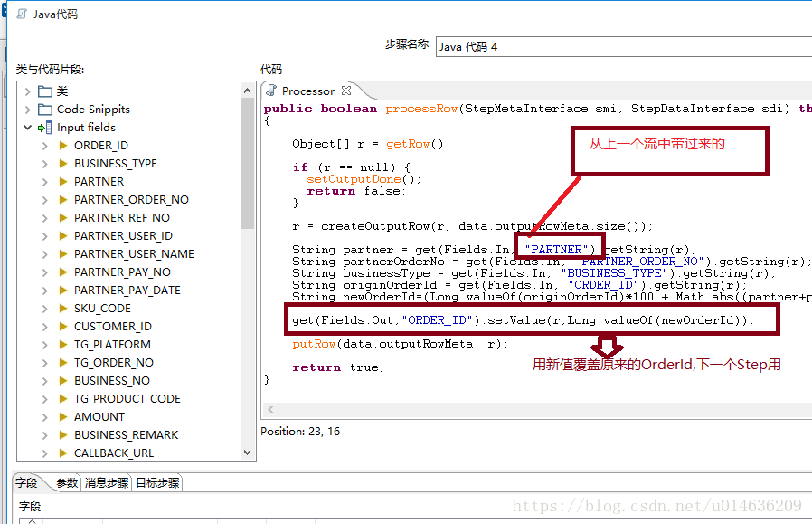Click tree scrollbar down arrow
The width and height of the screenshot is (812, 524).
(x=248, y=453)
